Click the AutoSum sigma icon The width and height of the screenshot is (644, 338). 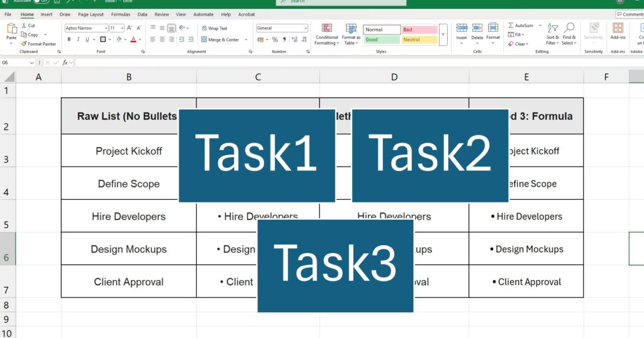click(511, 25)
